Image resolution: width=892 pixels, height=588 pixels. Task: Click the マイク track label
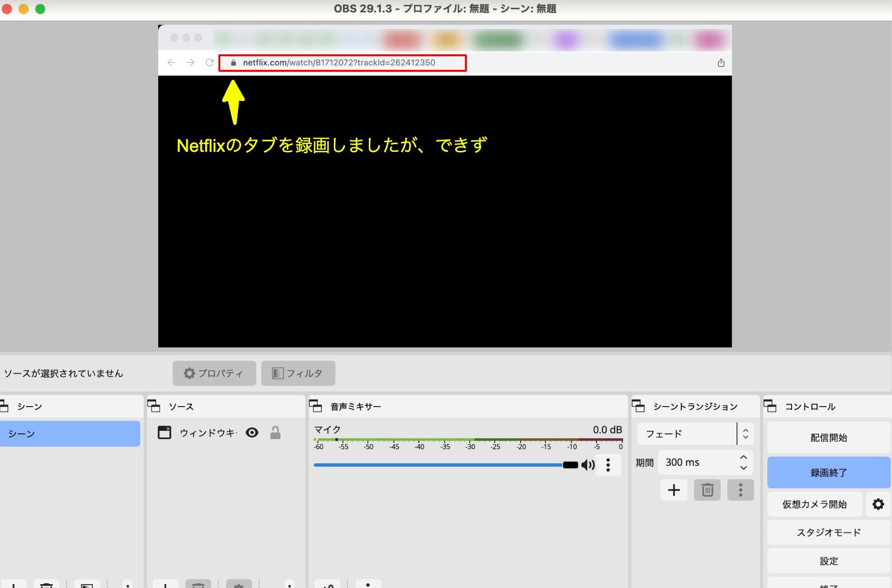click(328, 429)
